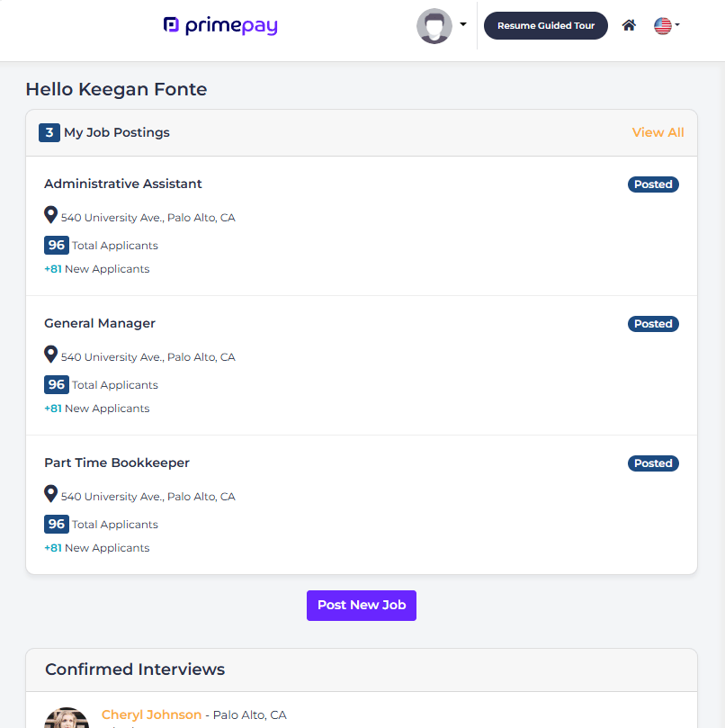Select the US flag language icon

pyautogui.click(x=662, y=26)
